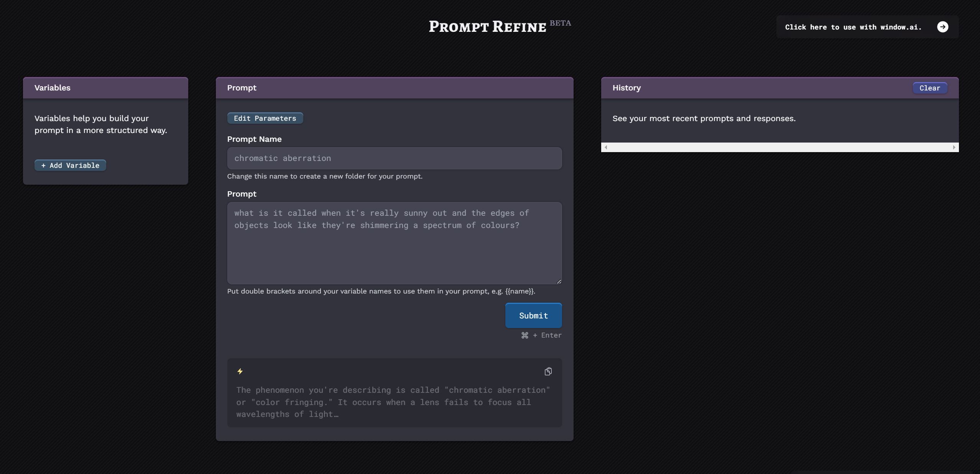Click the Edit Parameters button icon
Image resolution: width=980 pixels, height=474 pixels.
click(x=265, y=117)
